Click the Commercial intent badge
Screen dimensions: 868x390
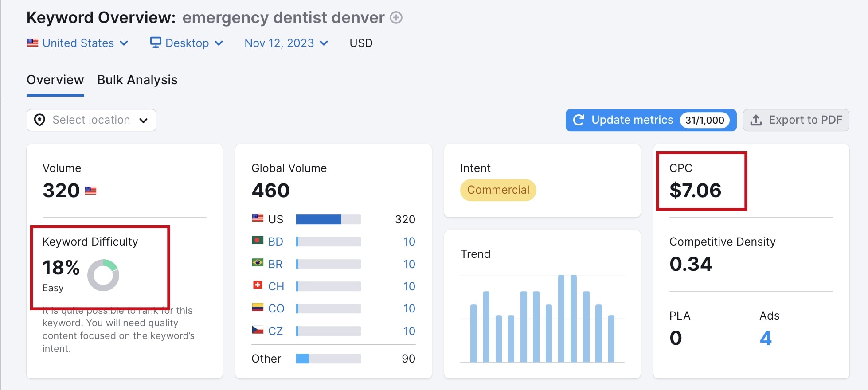(x=498, y=190)
